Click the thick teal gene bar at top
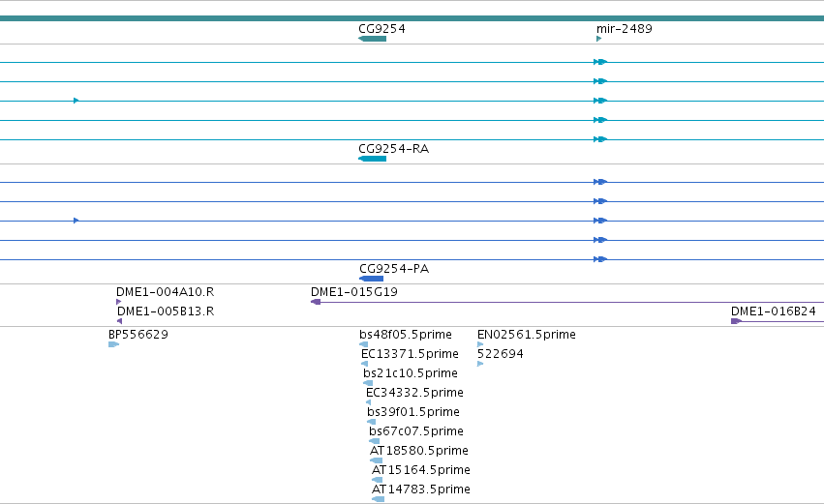Image resolution: width=824 pixels, height=504 pixels. [412, 18]
